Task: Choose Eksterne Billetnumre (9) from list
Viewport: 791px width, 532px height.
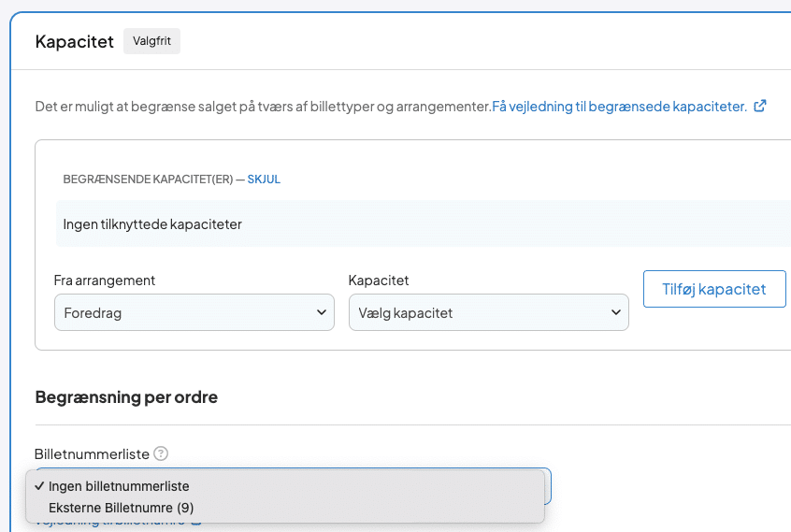Action: coord(122,508)
